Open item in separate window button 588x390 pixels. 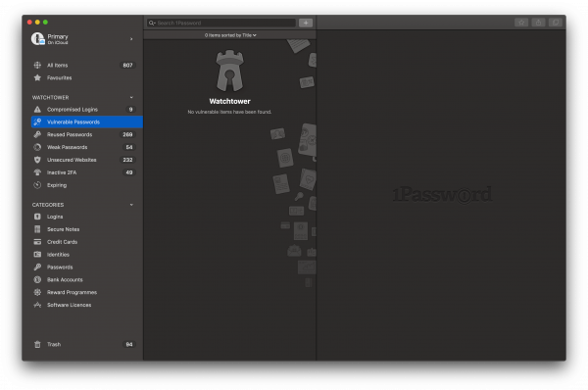tap(556, 23)
